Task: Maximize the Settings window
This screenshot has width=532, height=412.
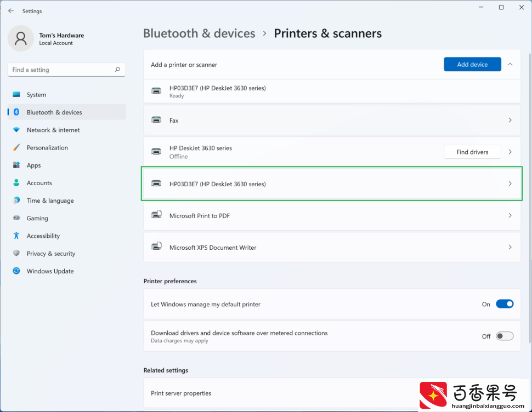Action: (501, 7)
